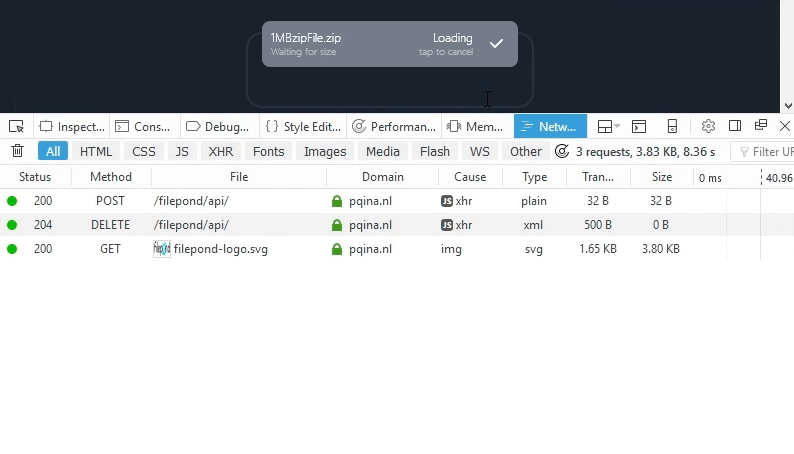Sort by Transferred column header

(x=598, y=177)
